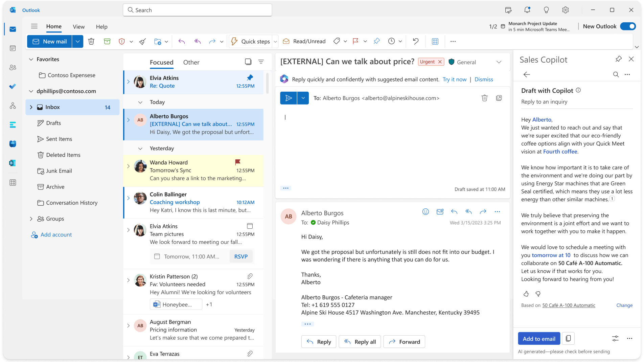Click the Archive icon on the ribbon
Image resolution: width=644 pixels, height=362 pixels.
(x=107, y=41)
